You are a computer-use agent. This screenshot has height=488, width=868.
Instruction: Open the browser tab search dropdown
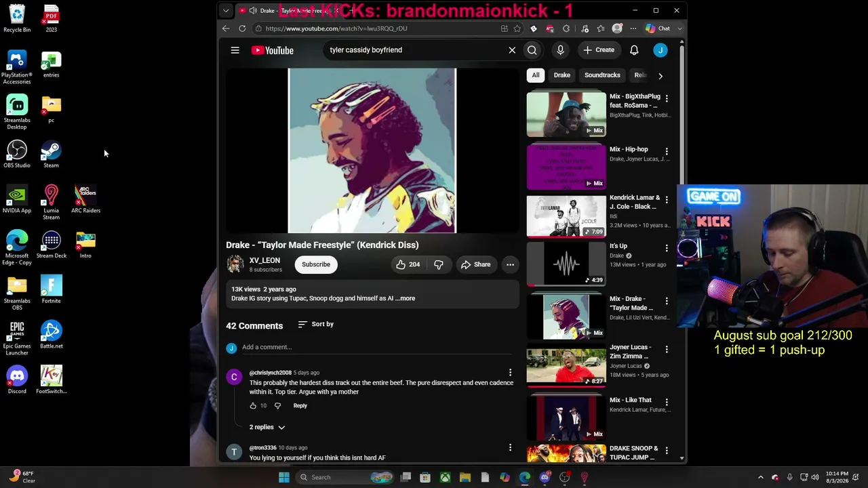pos(226,10)
